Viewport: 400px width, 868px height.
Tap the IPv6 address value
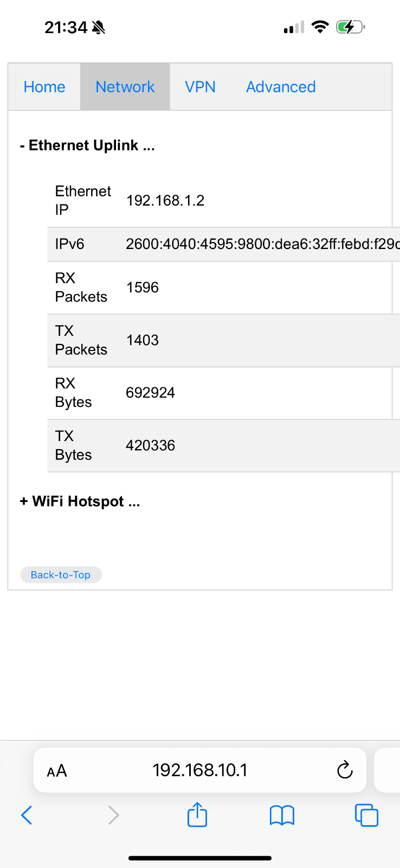[263, 244]
